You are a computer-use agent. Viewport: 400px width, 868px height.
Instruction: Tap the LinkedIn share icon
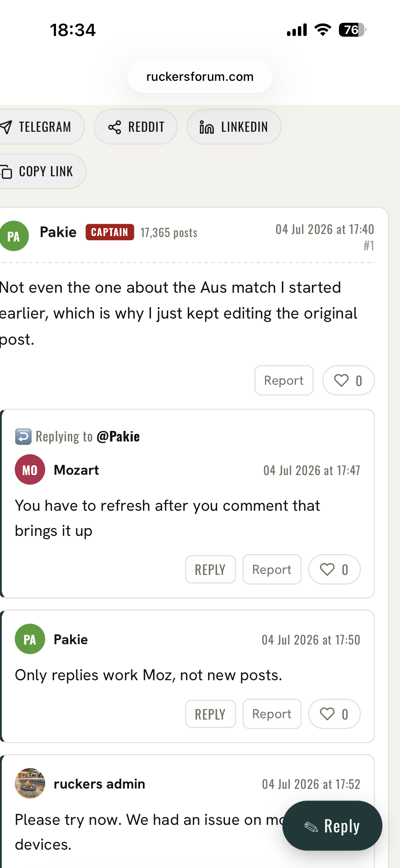click(x=207, y=127)
